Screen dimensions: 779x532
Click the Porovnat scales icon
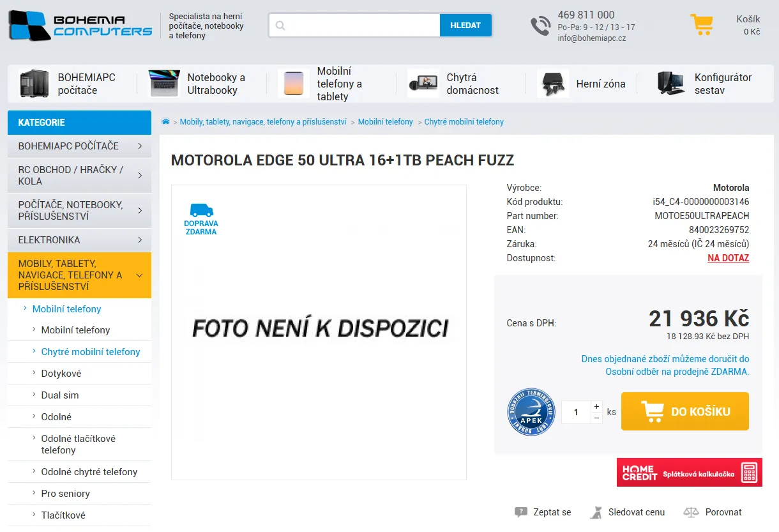click(x=692, y=512)
